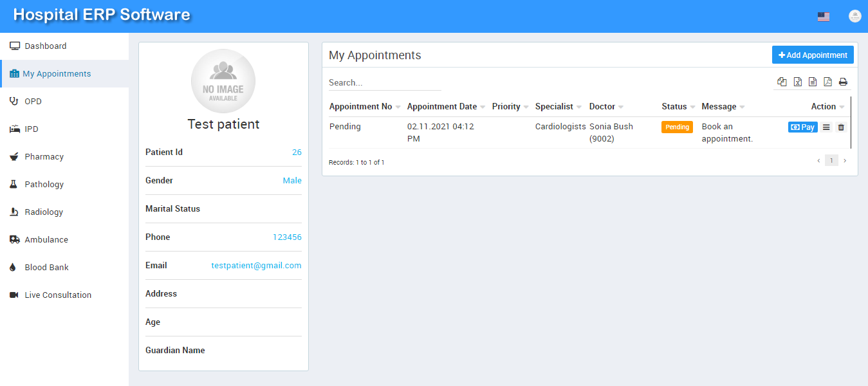Export appointments as PDF
Image resolution: width=868 pixels, height=386 pixels.
(x=827, y=82)
